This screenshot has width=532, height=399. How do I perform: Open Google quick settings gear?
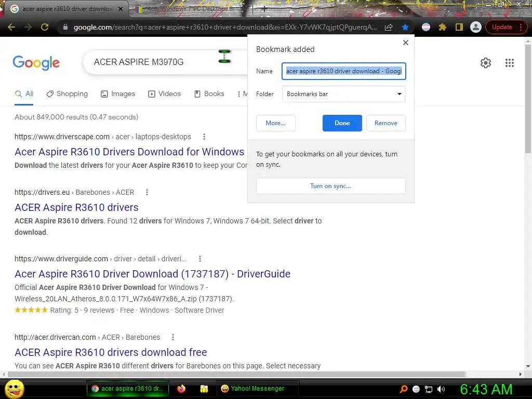(486, 63)
